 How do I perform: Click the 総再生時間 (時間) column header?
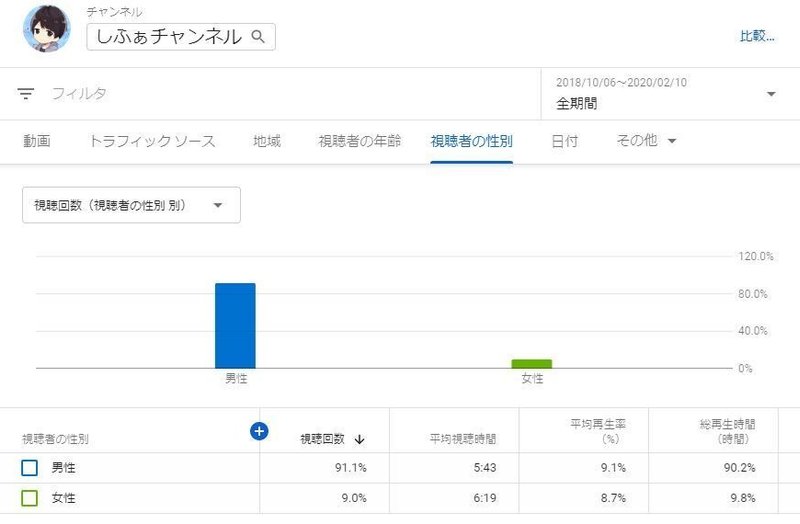(x=727, y=431)
